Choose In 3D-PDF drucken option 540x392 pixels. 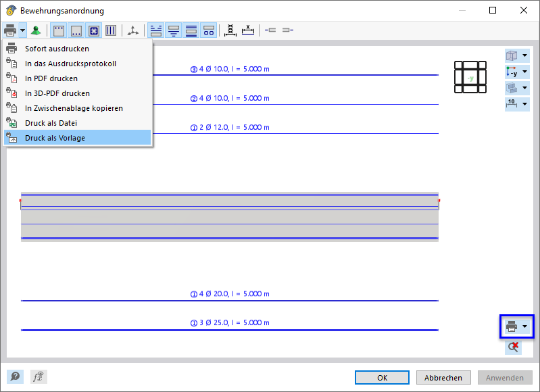tap(78, 93)
